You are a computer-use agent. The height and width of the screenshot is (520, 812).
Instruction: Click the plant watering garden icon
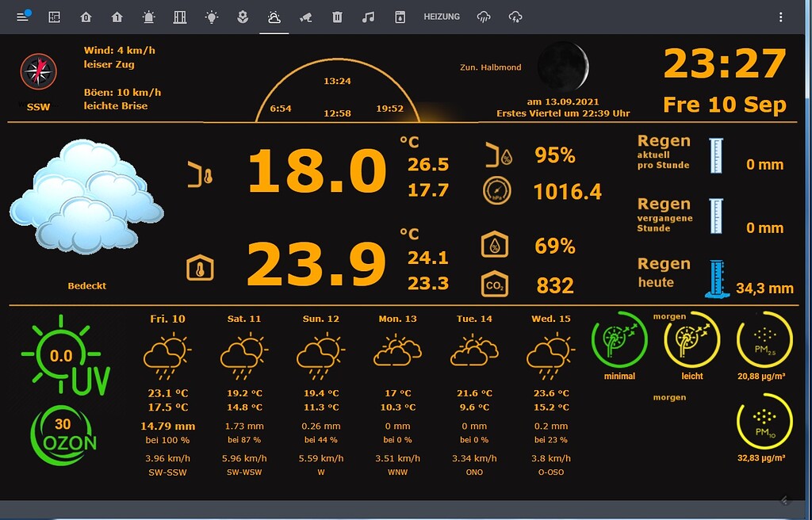coord(243,16)
